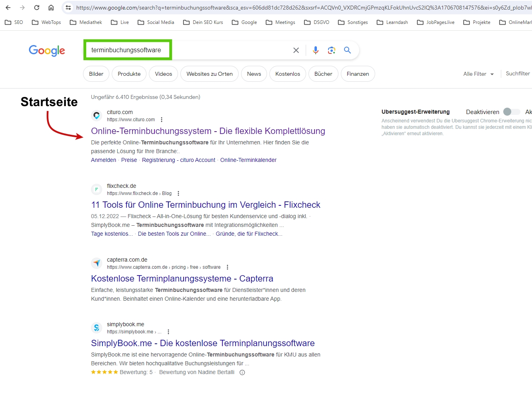Image resolution: width=532 pixels, height=394 pixels.
Task: Clear the search query with X
Action: point(296,50)
